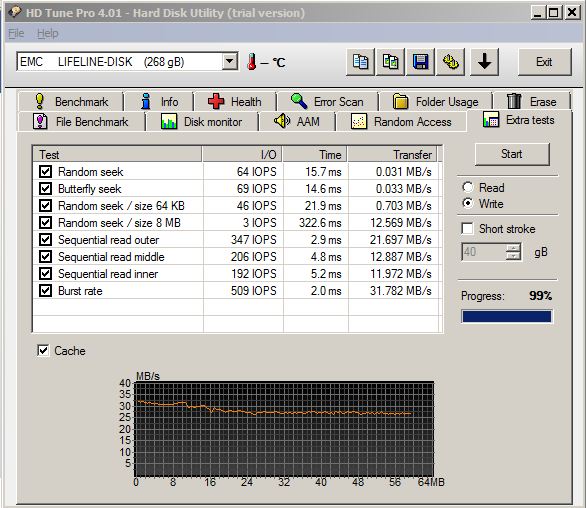Click the short stroke size down arrow
586x508 pixels.
pyautogui.click(x=513, y=256)
